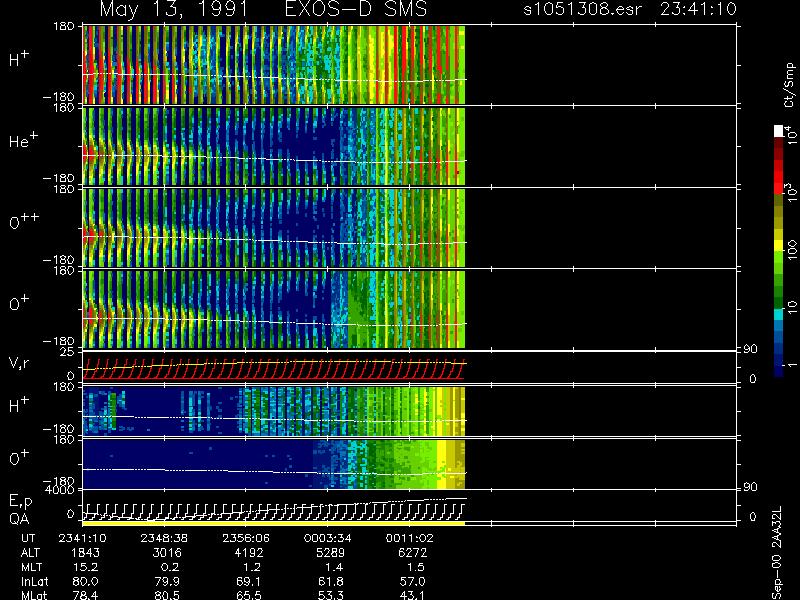The image size is (800, 600).
Task: Click the yellow QA status bar
Action: pos(274,523)
